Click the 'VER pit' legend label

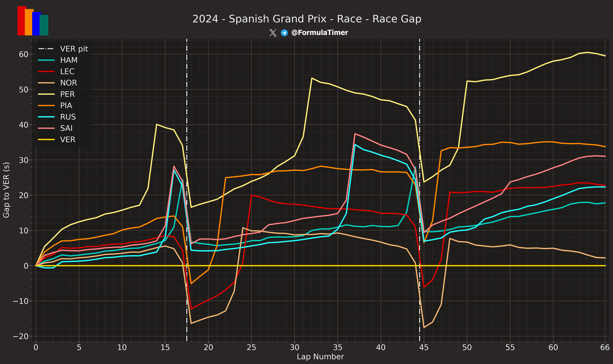pyautogui.click(x=74, y=49)
